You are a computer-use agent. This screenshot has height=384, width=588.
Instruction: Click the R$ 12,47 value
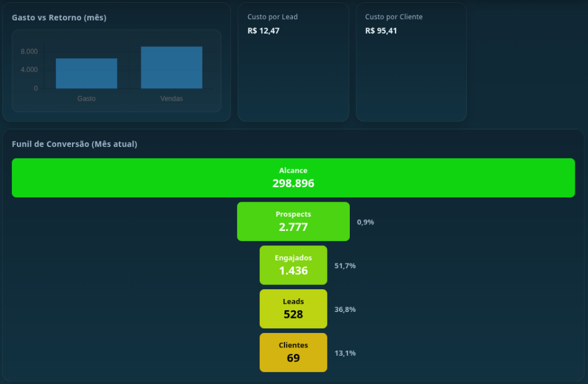(x=263, y=31)
